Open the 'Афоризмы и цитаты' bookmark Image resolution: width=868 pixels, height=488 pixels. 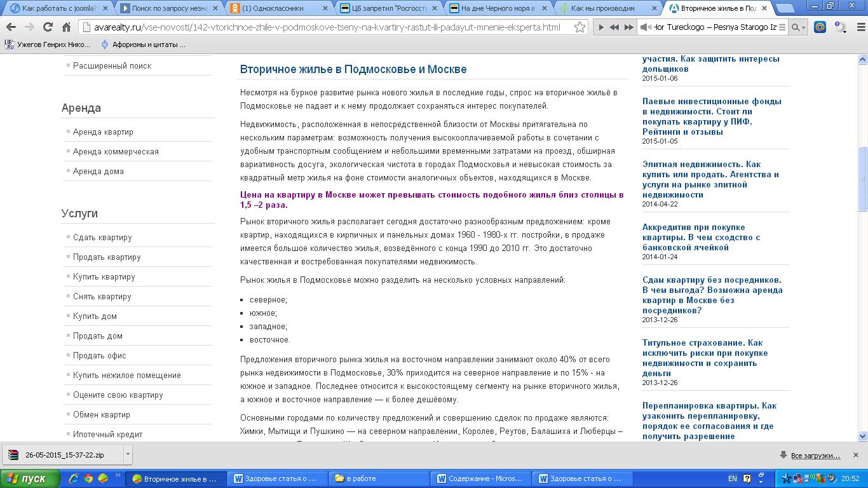144,44
